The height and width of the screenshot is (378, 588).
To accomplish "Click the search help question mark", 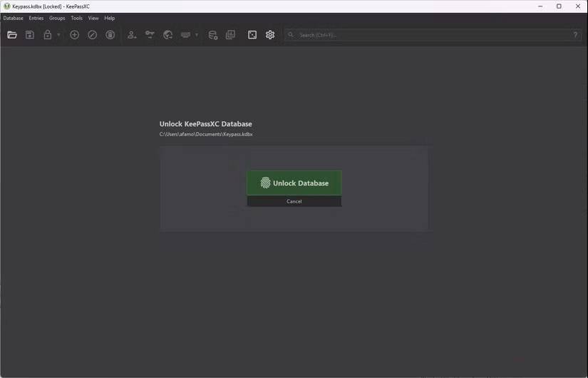I will click(x=575, y=34).
